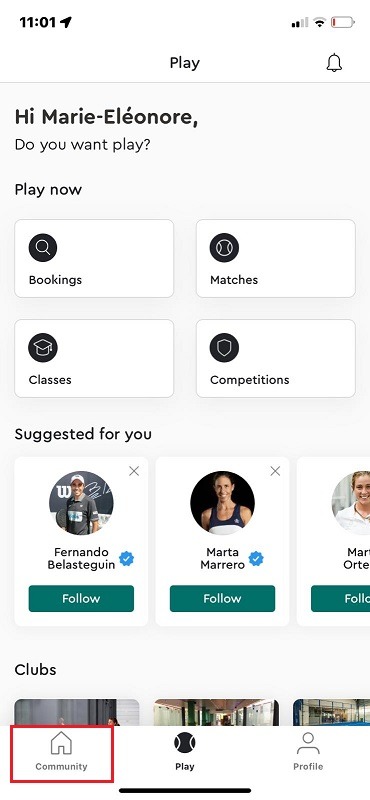Tap the Competitions shield icon
370x800 pixels.
[x=224, y=348]
